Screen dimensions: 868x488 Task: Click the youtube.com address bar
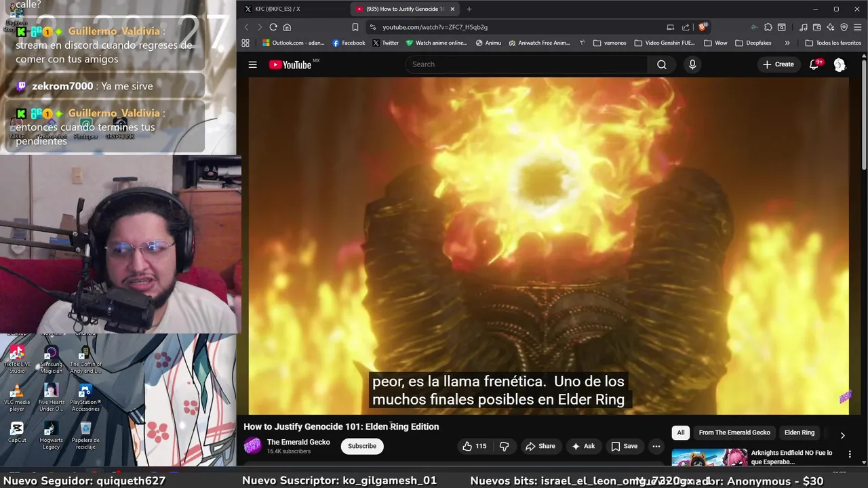pos(515,27)
